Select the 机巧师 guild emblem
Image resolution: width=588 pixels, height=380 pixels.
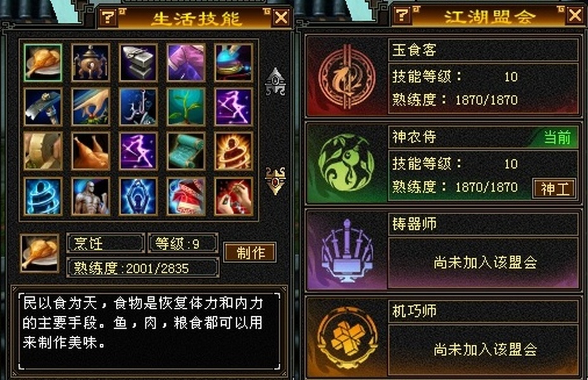tap(347, 338)
